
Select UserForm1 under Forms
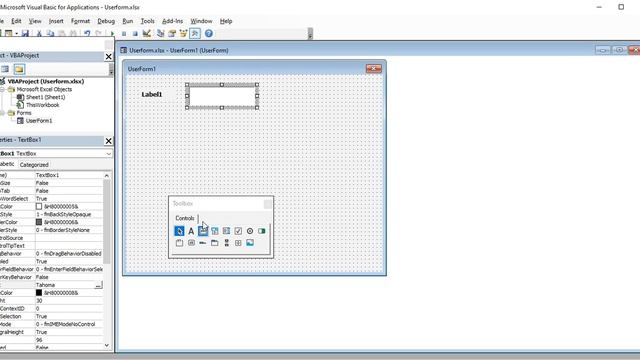point(39,121)
